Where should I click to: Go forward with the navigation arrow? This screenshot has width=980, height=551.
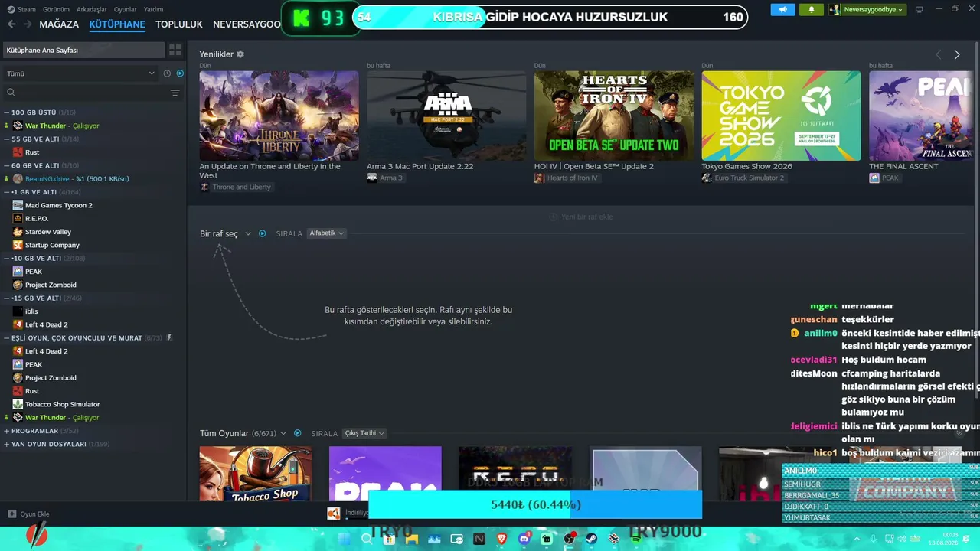point(28,24)
